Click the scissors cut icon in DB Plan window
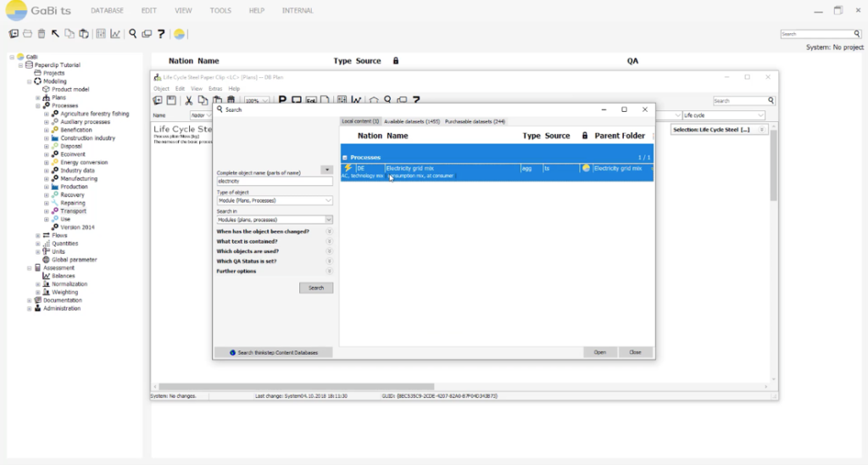The width and height of the screenshot is (868, 465). [189, 100]
